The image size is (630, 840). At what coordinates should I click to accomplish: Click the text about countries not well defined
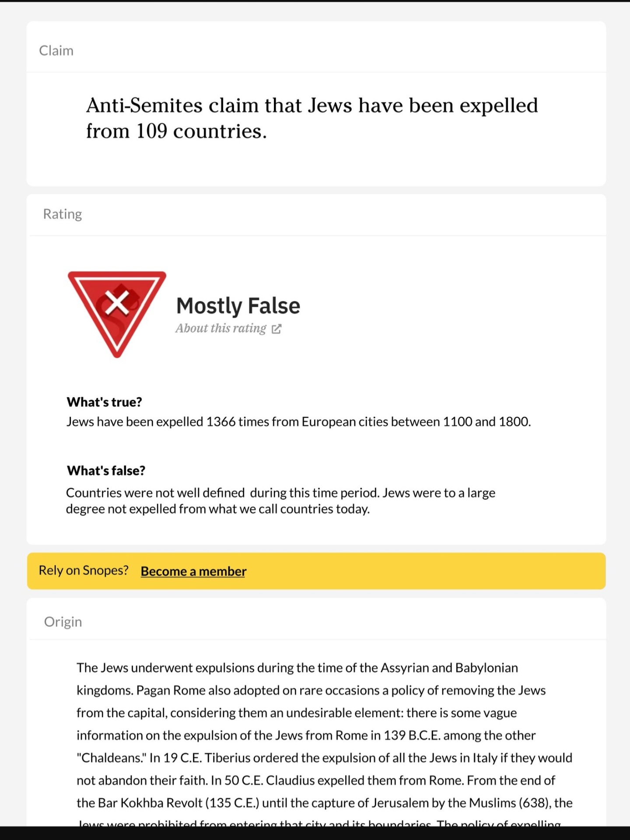click(x=280, y=501)
